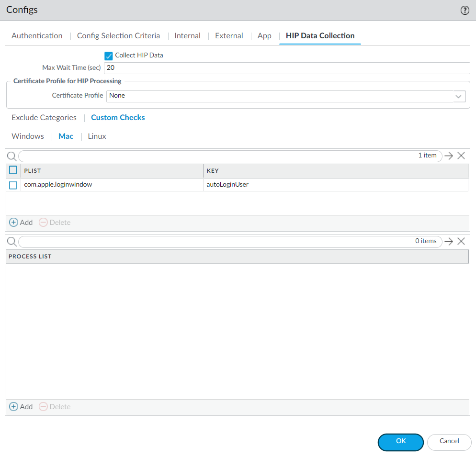Add a new plist entry
The width and height of the screenshot is (476, 458).
click(21, 223)
